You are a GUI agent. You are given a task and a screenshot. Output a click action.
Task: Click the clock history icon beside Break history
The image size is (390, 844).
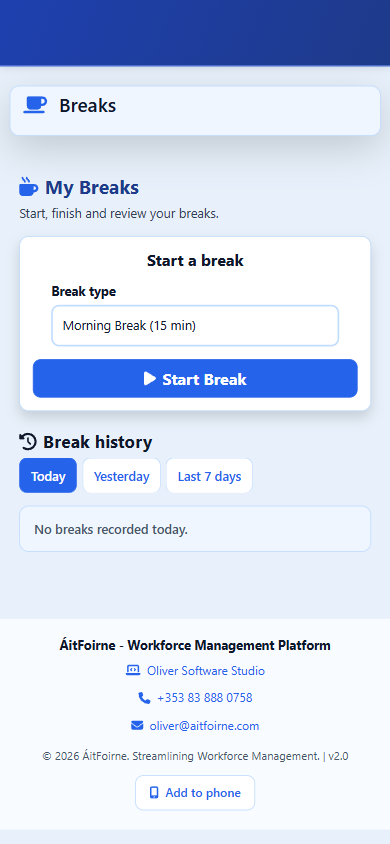[28, 441]
